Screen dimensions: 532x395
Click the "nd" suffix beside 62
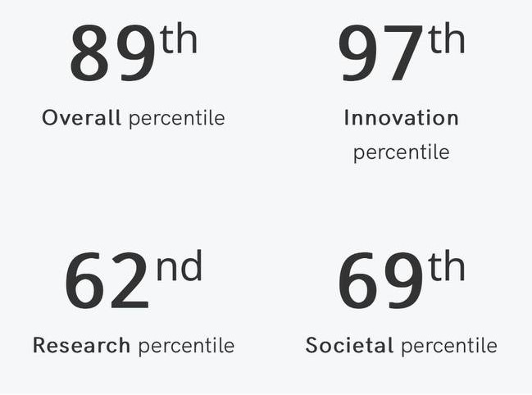[179, 267]
